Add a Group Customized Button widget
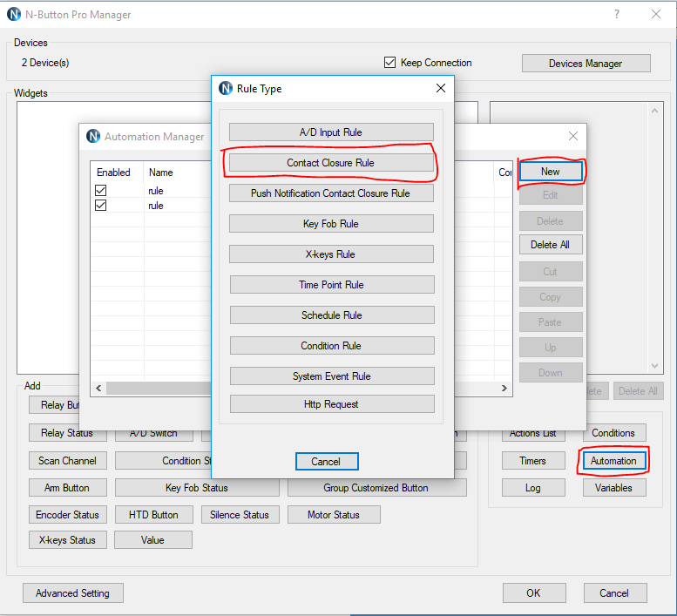The width and height of the screenshot is (677, 616). click(376, 488)
